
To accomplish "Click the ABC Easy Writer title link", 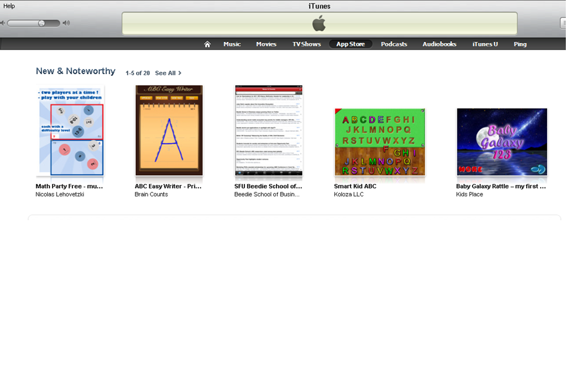I will (x=168, y=186).
